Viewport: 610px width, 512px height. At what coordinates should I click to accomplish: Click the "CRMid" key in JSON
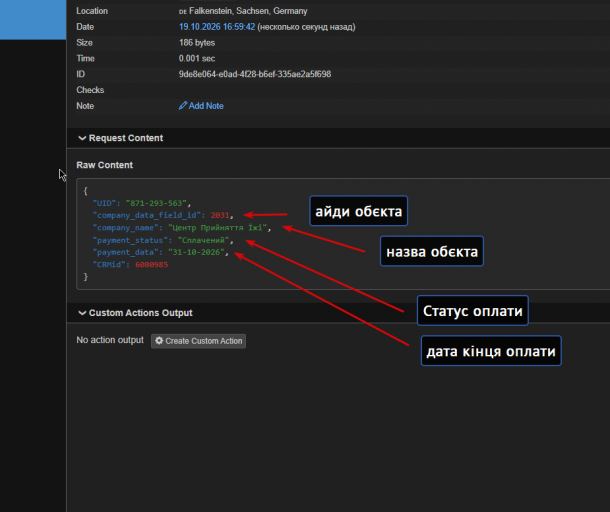pos(109,265)
